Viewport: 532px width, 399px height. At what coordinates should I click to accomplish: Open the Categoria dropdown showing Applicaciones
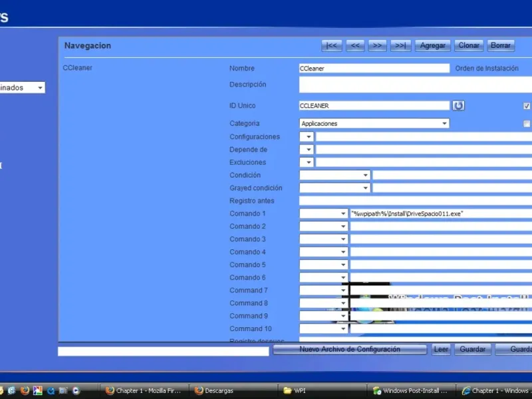[x=374, y=124]
